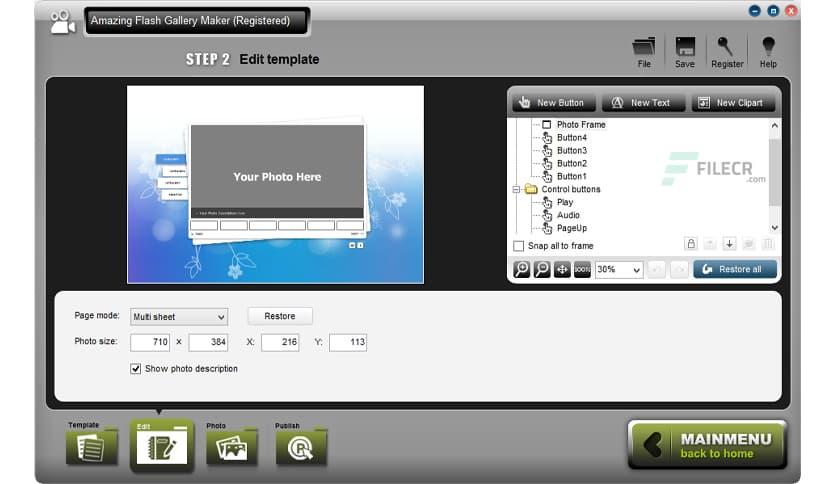The width and height of the screenshot is (836, 484).
Task: Collapse the Control buttons tree node
Action: [516, 189]
